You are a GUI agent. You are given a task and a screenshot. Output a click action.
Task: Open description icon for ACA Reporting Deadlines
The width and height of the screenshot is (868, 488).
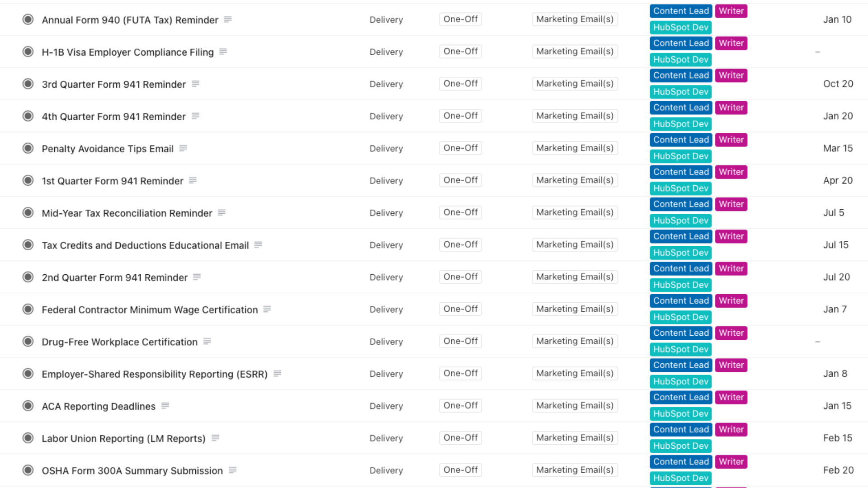tap(165, 406)
